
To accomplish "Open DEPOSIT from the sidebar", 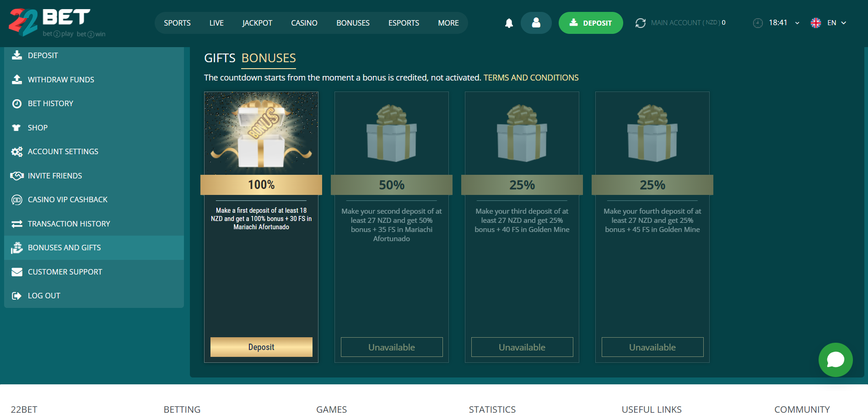I will (94, 55).
